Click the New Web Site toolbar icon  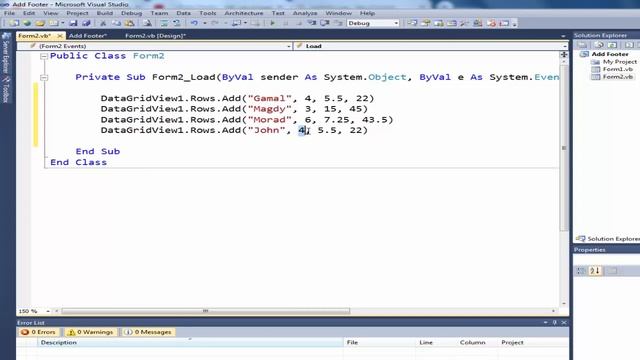[27, 23]
